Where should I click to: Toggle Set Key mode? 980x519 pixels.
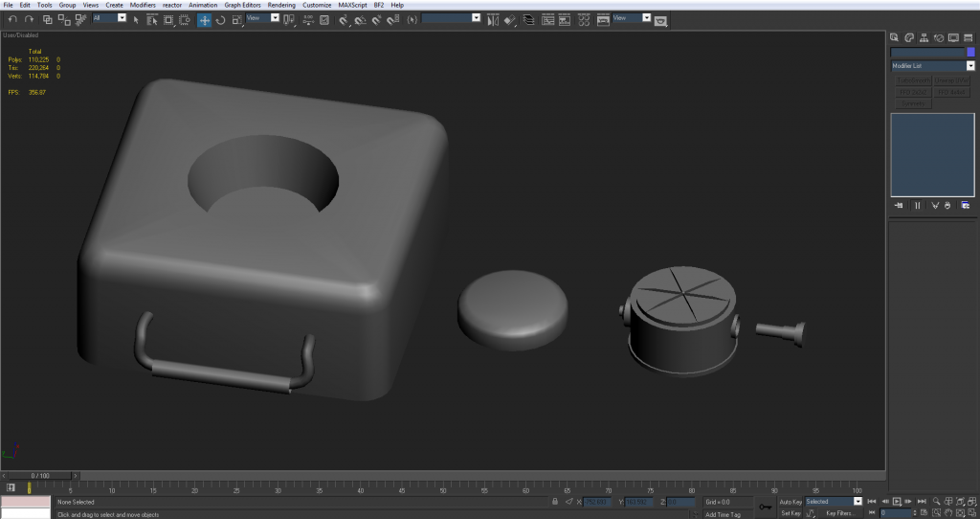[791, 513]
